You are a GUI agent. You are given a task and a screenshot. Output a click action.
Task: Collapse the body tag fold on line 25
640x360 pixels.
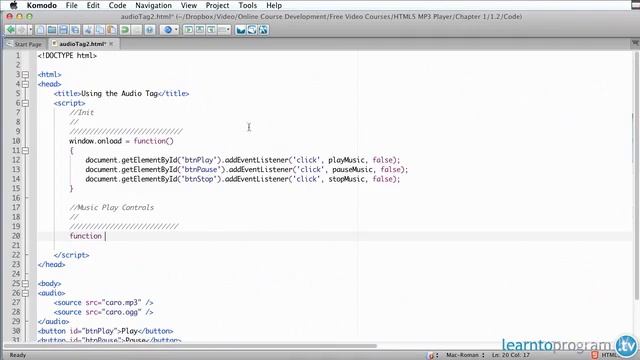25,284
